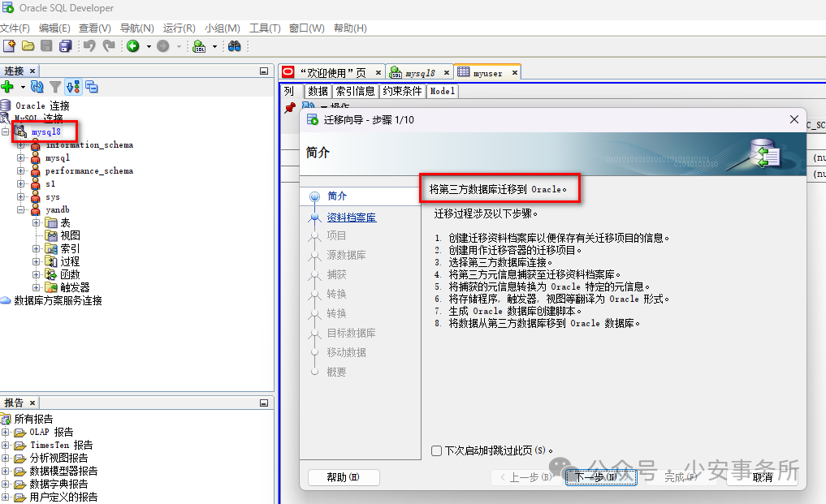This screenshot has width=826, height=504.
Task: Click the Save toolbar icon
Action: click(x=46, y=45)
